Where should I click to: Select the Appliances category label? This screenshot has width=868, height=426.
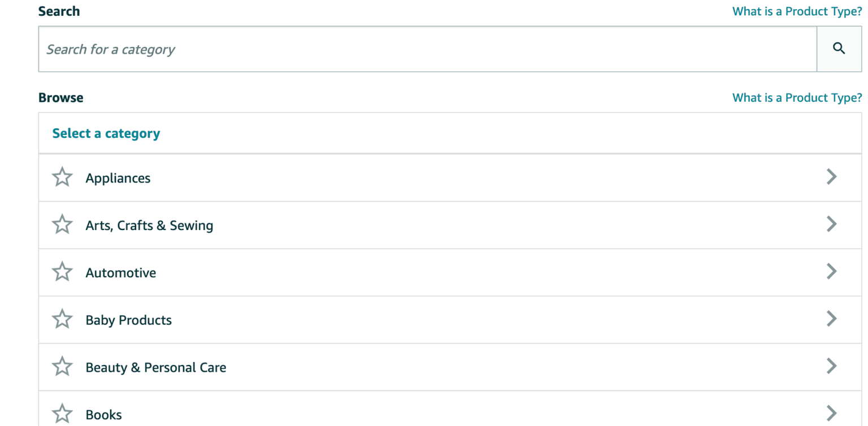[118, 178]
